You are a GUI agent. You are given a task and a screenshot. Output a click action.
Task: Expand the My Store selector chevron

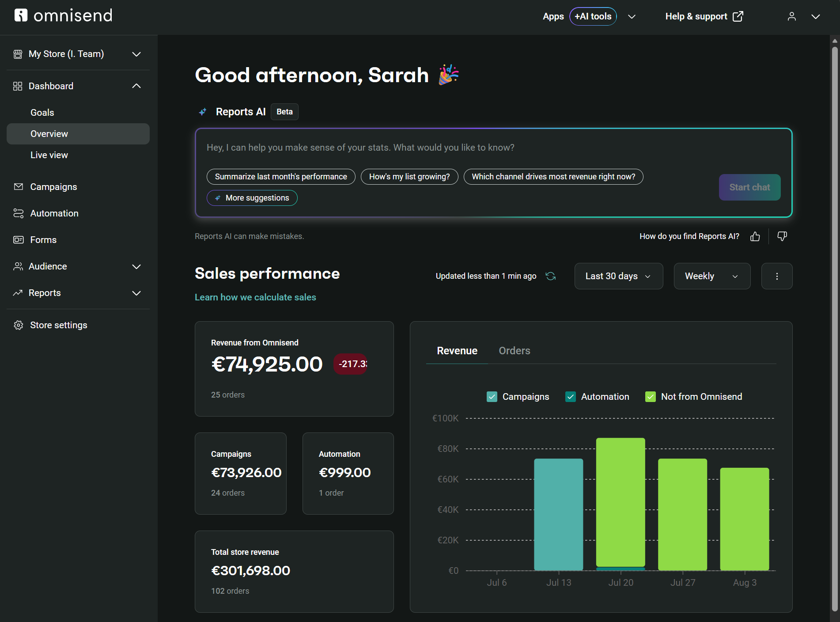point(136,54)
